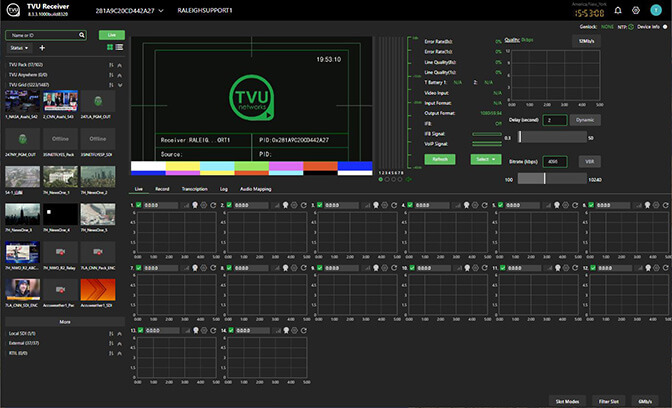
Task: Open settings gear in top bar
Action: (x=636, y=10)
